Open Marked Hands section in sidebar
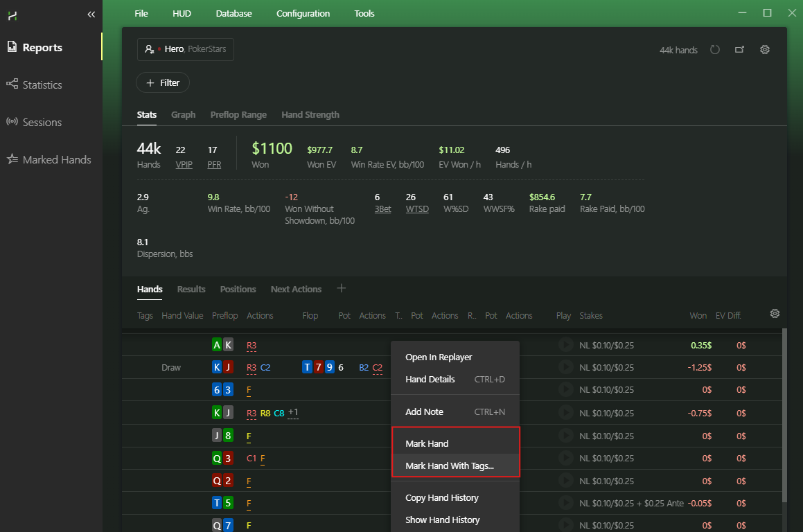Viewport: 803px width, 532px height. click(x=51, y=159)
